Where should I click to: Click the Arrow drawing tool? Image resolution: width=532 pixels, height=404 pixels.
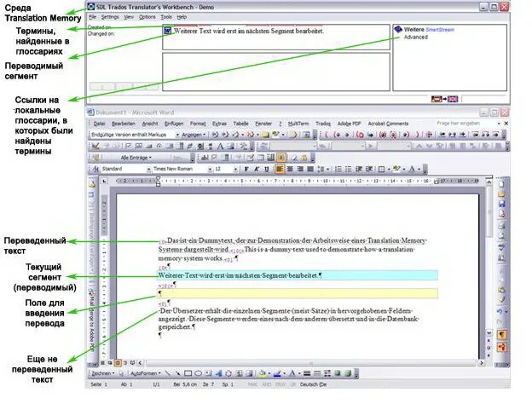pos(177,373)
